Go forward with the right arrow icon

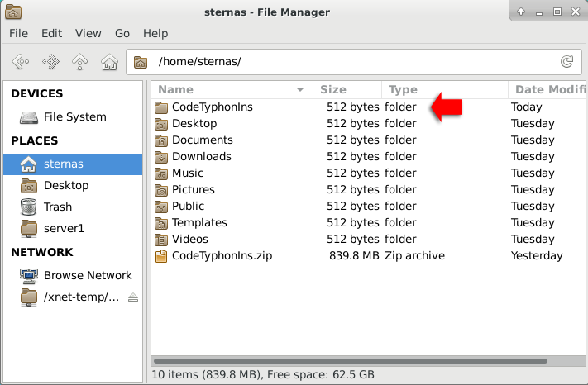(x=50, y=61)
